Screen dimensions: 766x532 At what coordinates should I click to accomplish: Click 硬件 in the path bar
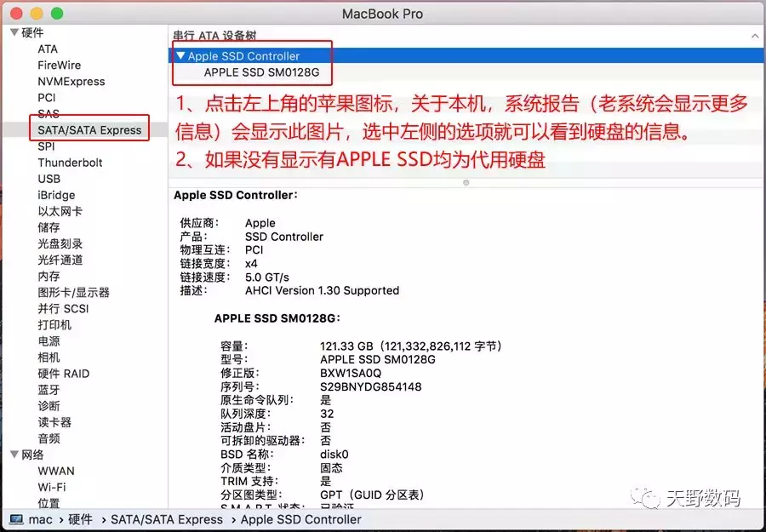(x=80, y=519)
